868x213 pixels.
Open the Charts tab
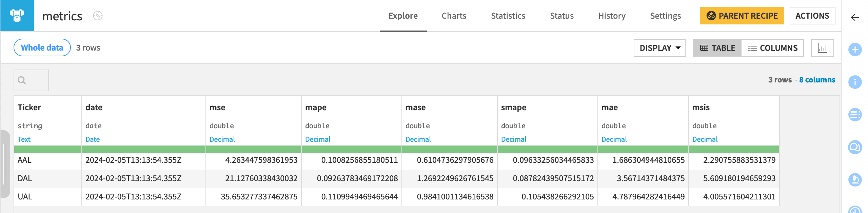454,16
